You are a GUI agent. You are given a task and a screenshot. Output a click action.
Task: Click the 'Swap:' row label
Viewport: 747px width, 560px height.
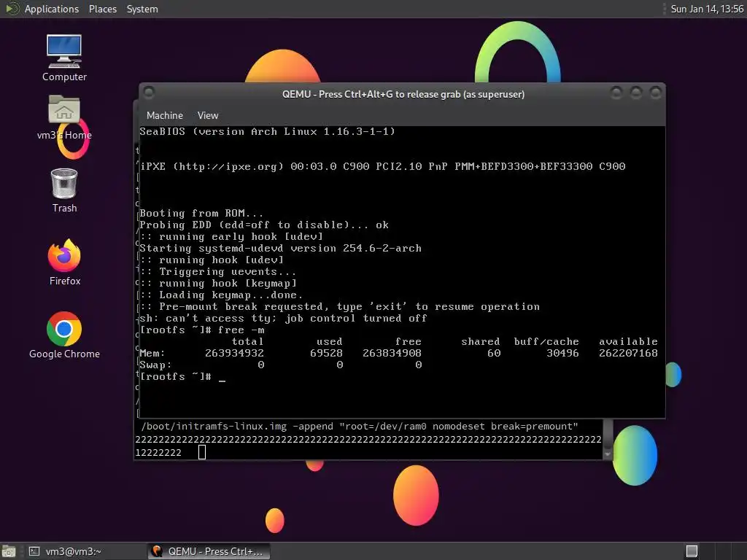[x=155, y=365]
